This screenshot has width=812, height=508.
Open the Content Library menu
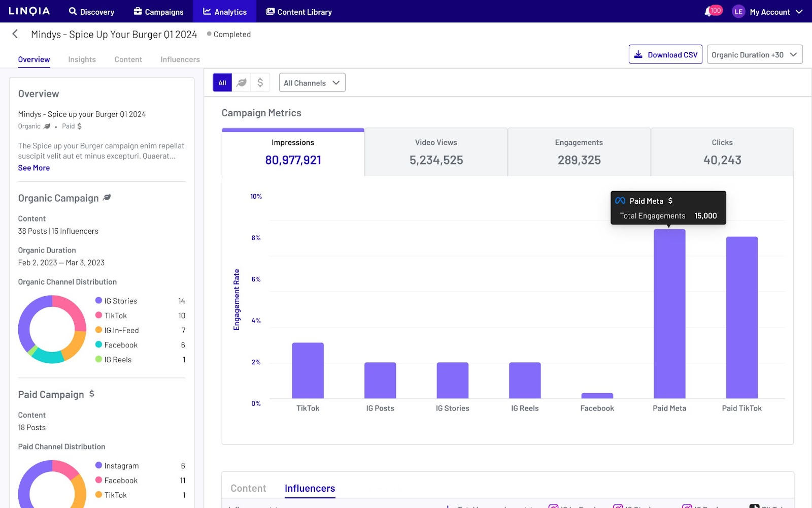point(299,11)
